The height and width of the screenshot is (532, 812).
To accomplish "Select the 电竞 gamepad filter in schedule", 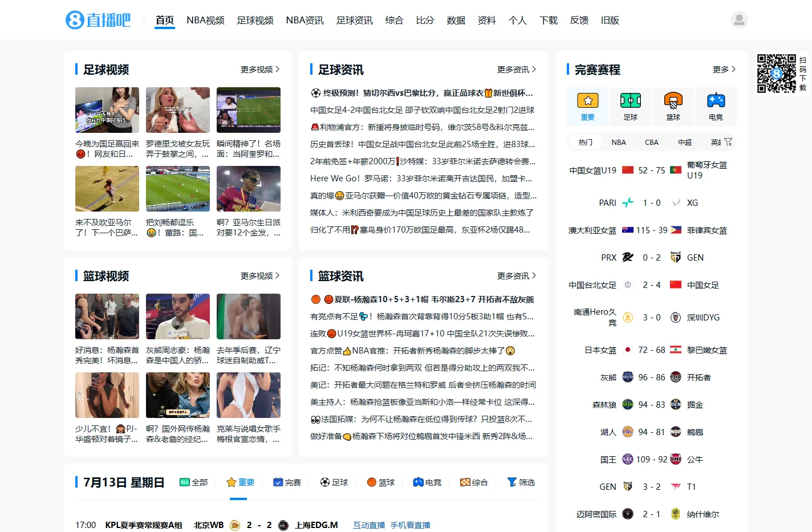I will (x=427, y=482).
